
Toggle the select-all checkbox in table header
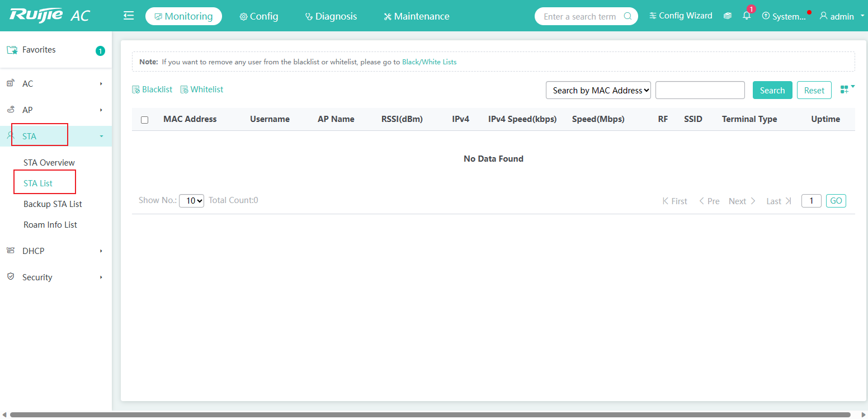145,120
